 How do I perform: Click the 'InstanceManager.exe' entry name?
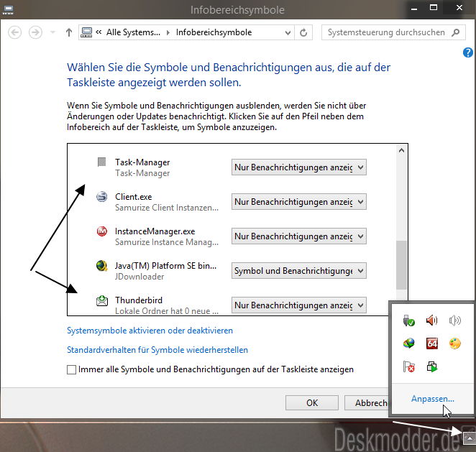[155, 231]
